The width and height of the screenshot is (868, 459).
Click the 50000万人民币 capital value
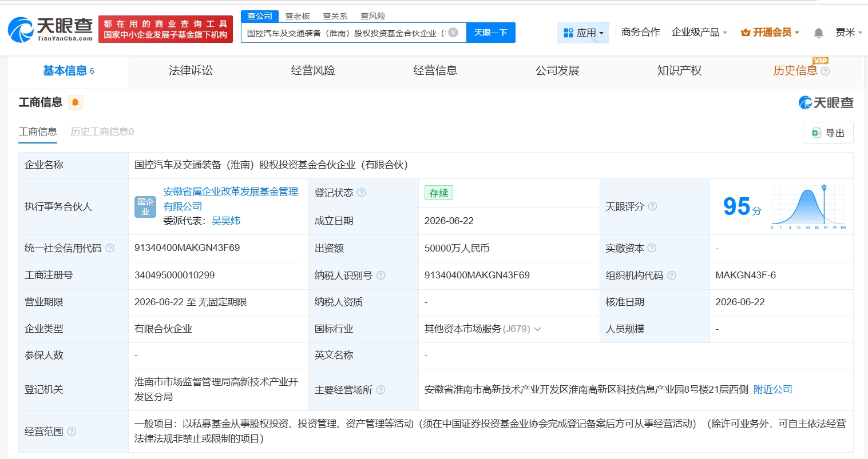tap(457, 249)
